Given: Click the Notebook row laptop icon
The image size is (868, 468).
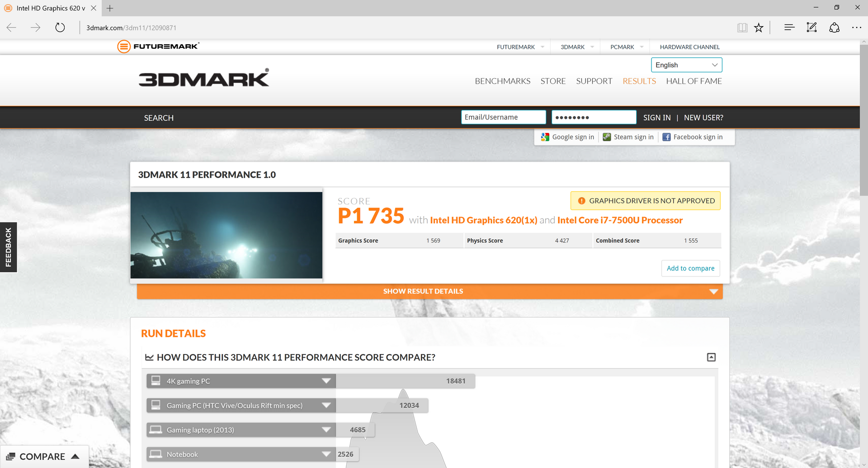Looking at the screenshot, I should (x=156, y=454).
